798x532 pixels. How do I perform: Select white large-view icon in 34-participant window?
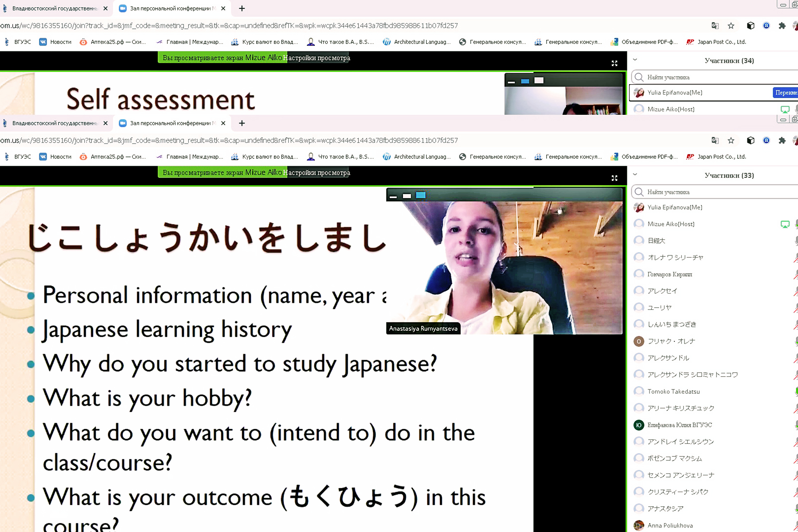(539, 80)
